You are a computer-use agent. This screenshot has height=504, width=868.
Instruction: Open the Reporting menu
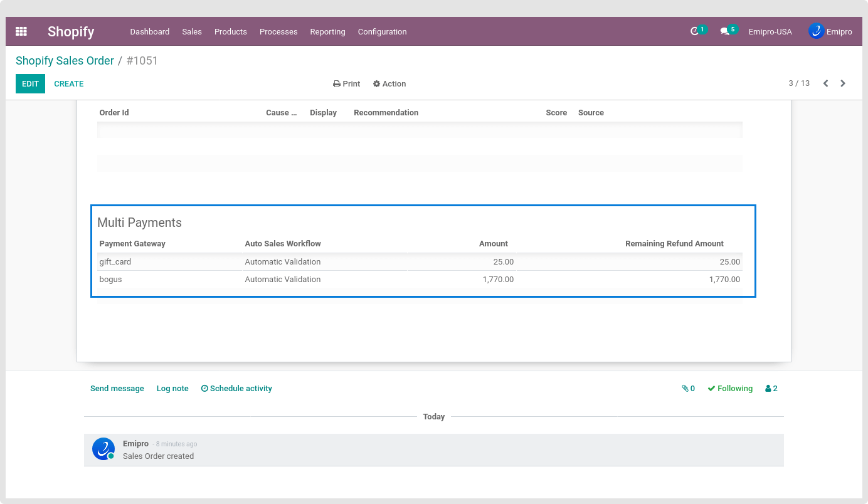click(x=327, y=32)
